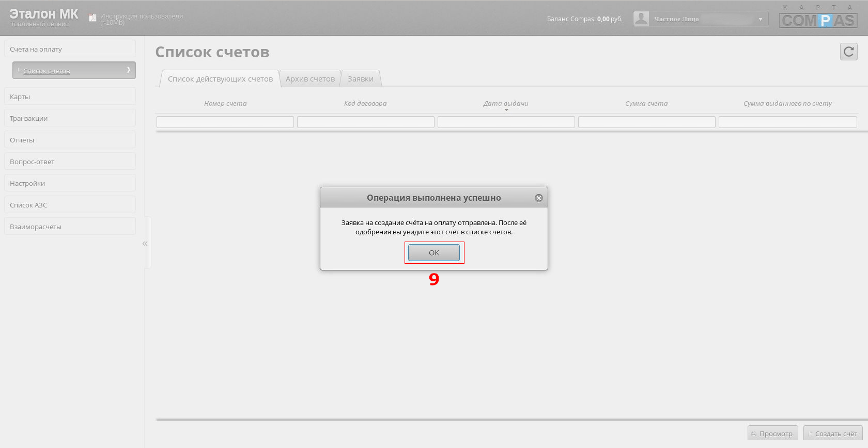Open the user manual PDF icon
868x448 pixels.
[92, 18]
